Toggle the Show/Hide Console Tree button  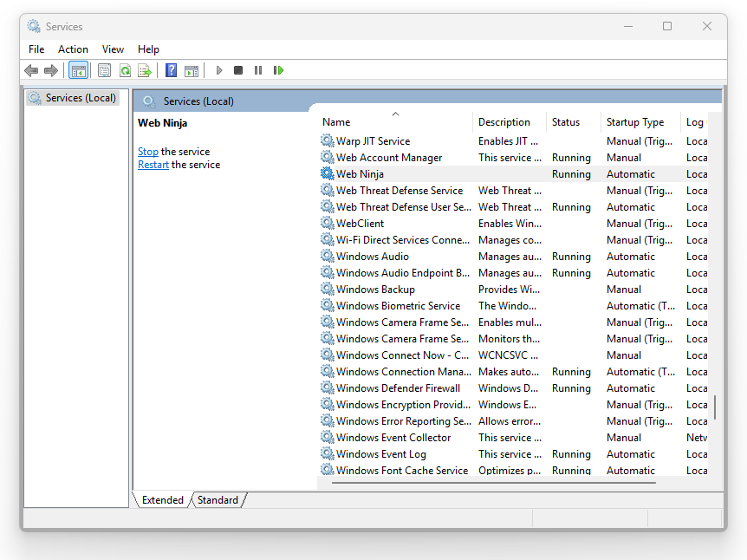pyautogui.click(x=79, y=70)
